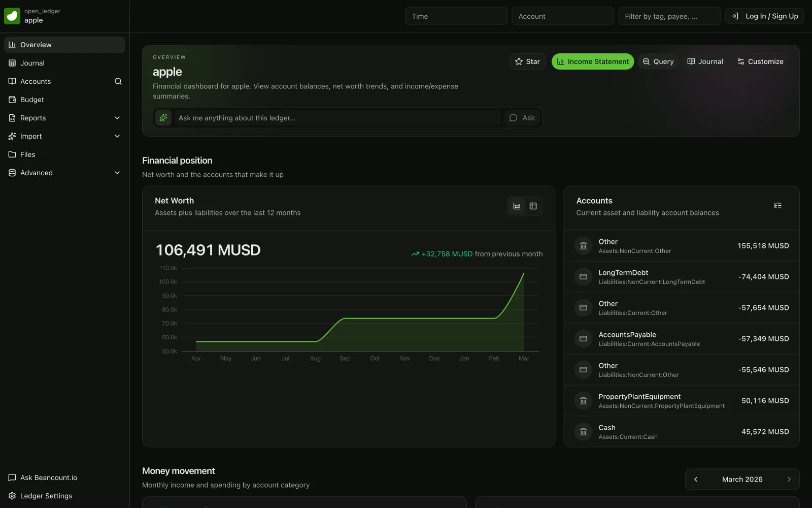Open the Advanced sidebar item
The height and width of the screenshot is (508, 812).
[56, 173]
